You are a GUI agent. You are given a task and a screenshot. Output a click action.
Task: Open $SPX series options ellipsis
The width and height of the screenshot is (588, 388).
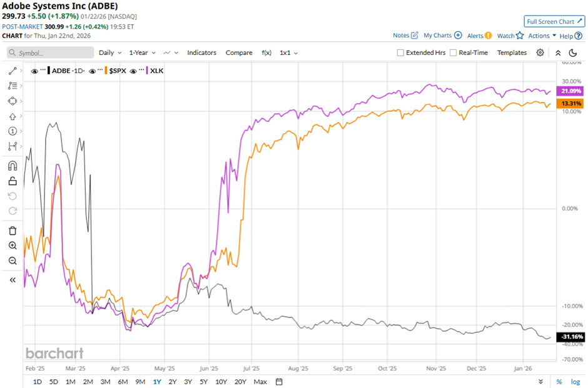pos(100,70)
